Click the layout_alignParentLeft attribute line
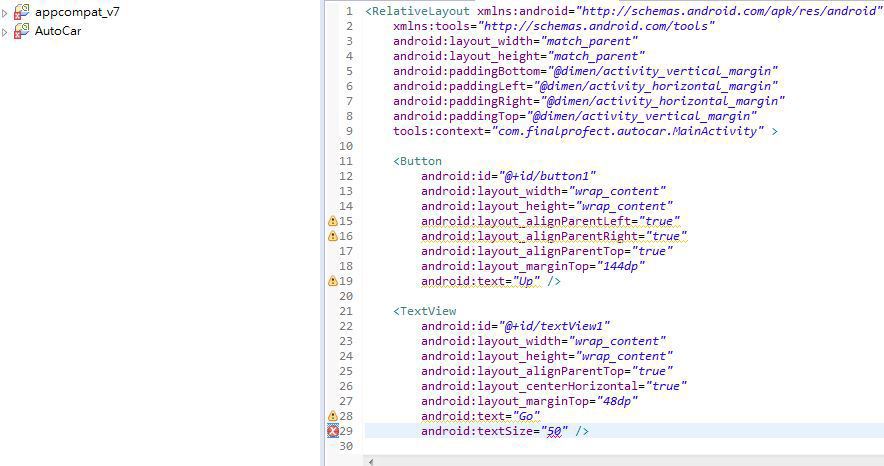 tap(550, 221)
